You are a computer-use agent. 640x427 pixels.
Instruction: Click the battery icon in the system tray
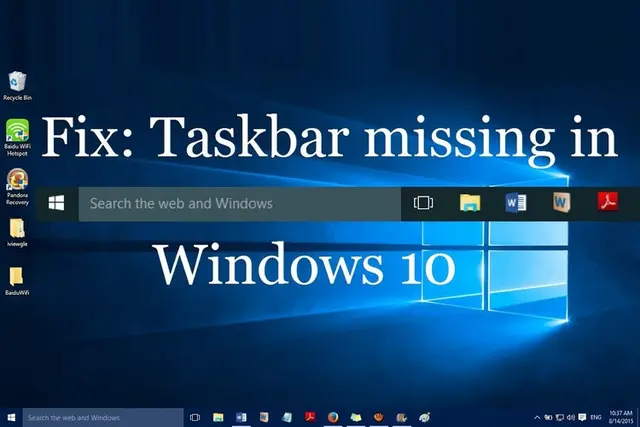pos(549,417)
